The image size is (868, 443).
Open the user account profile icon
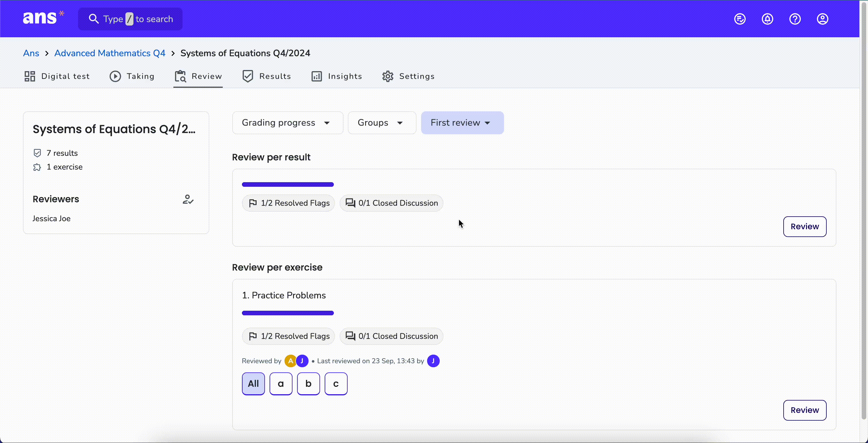823,19
